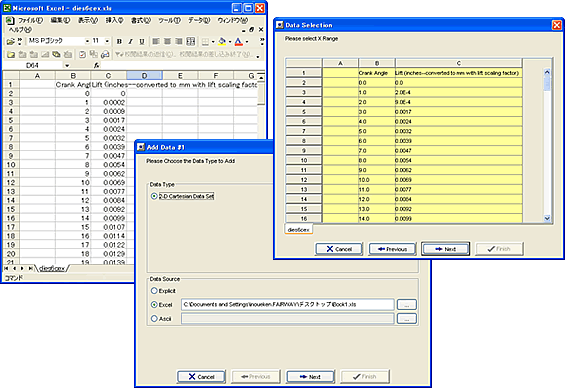Select column B header in Data Selection table
This screenshot has height=388, width=565.
coord(377,63)
